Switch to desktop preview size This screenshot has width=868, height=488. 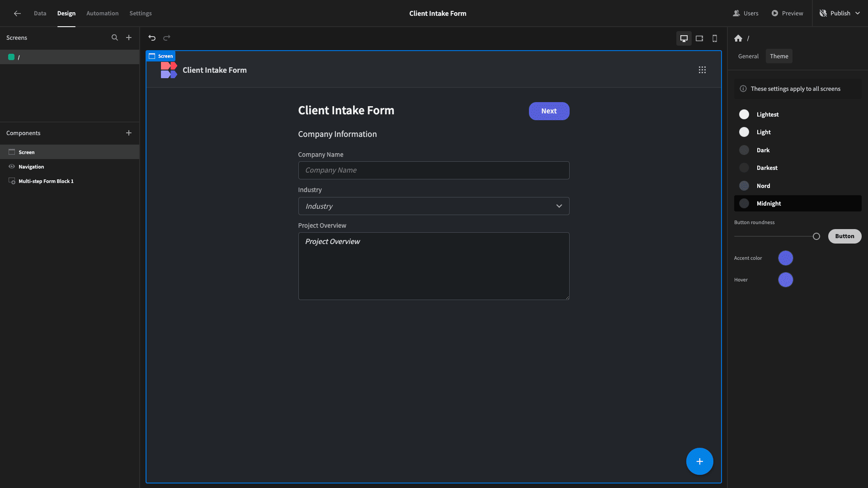tap(684, 38)
